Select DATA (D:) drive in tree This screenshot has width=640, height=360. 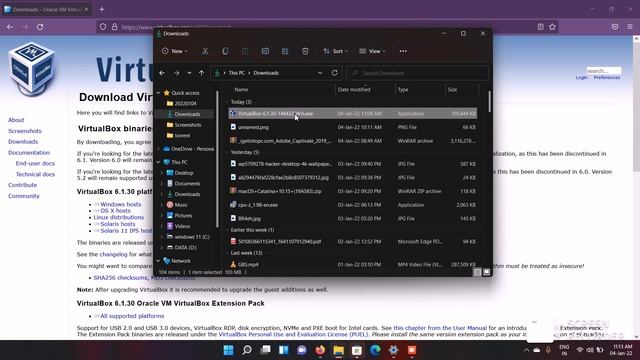click(x=186, y=247)
